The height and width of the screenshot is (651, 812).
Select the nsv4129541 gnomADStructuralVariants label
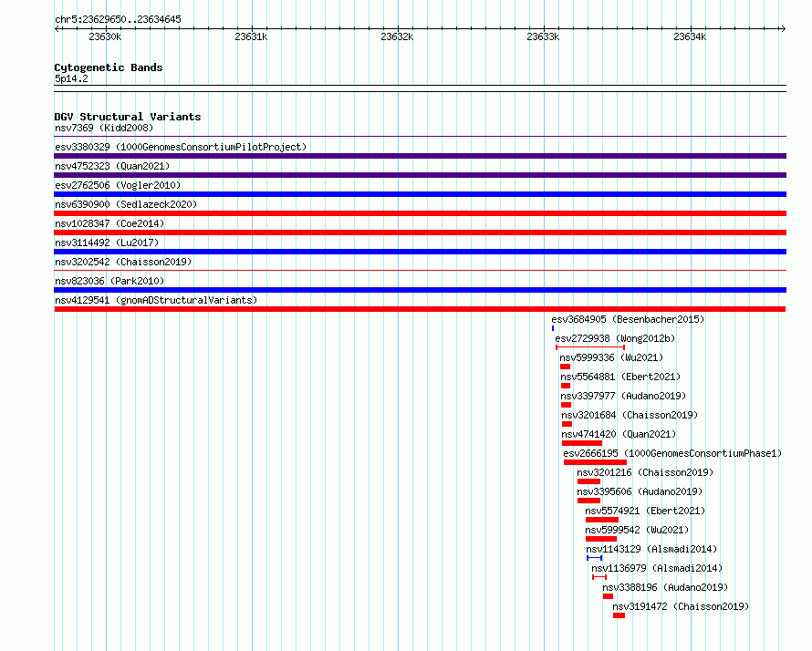156,300
